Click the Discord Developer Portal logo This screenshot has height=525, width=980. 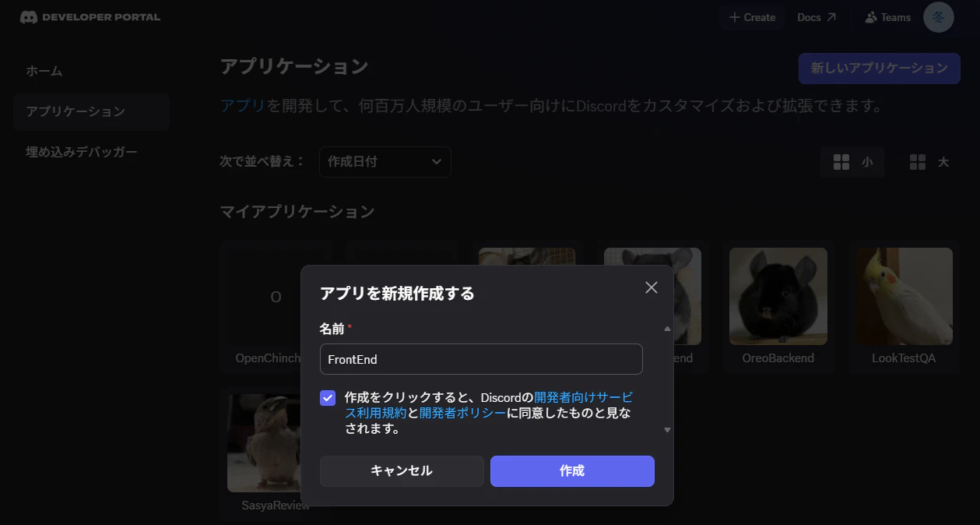[x=90, y=17]
